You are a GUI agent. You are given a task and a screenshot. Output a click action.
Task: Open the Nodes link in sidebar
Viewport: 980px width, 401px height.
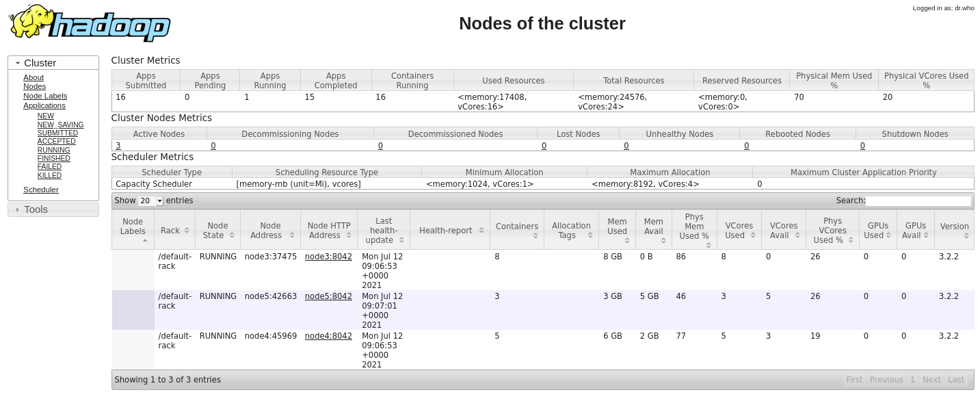coord(35,86)
